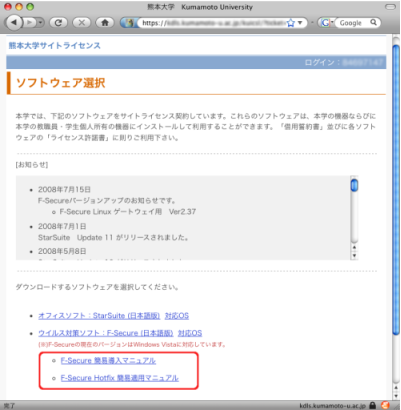
Task: Click the page scroll down arrow
Action: (x=396, y=396)
